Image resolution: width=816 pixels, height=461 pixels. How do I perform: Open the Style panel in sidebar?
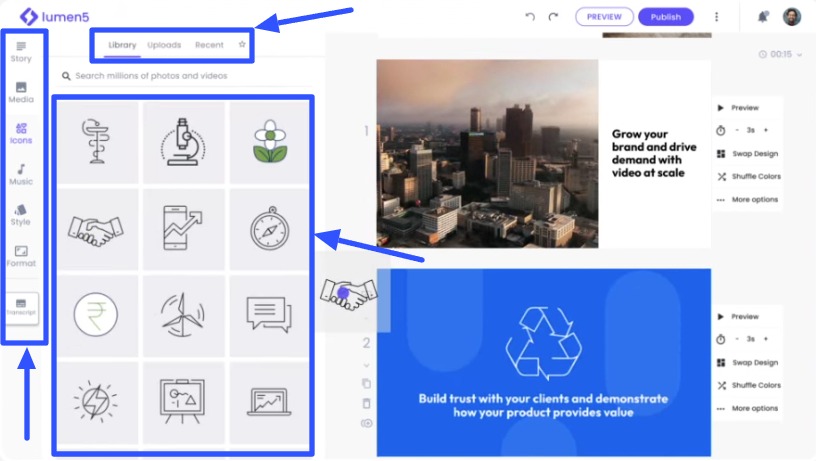click(x=21, y=215)
